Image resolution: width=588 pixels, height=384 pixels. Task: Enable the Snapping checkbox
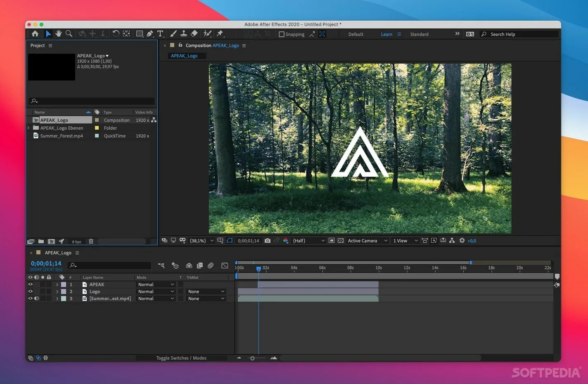[282, 34]
